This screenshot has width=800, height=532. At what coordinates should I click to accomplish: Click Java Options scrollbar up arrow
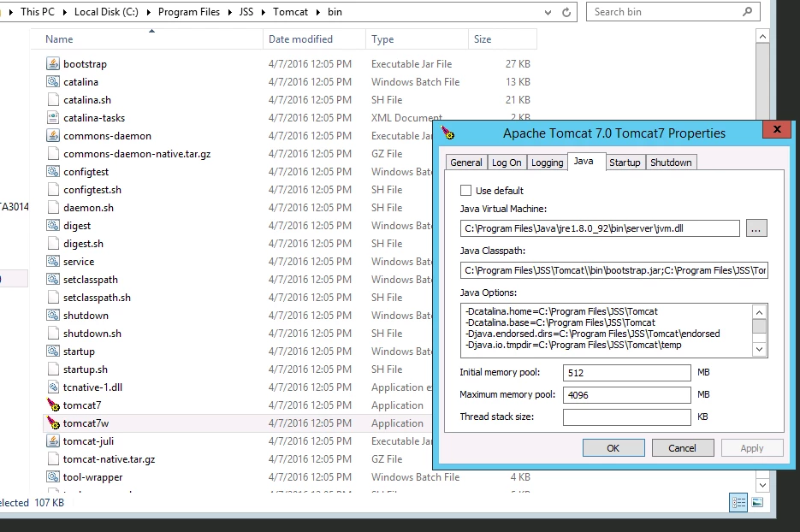coord(759,312)
